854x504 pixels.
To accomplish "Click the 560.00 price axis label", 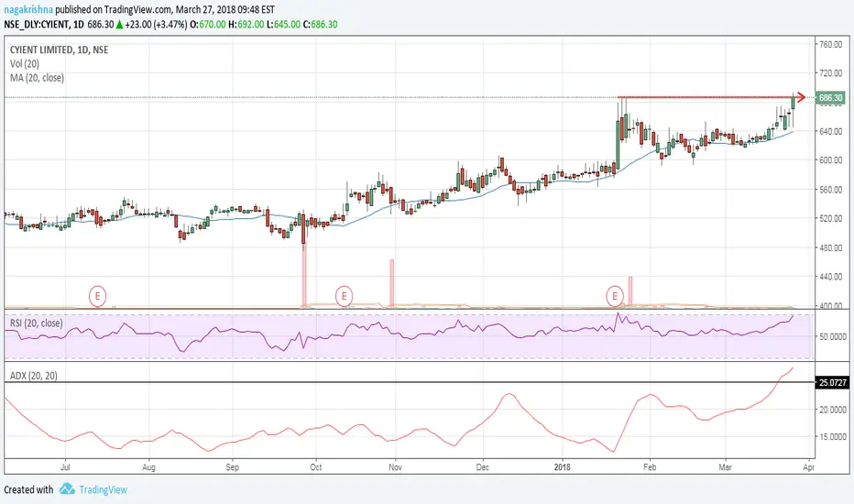I will [830, 190].
